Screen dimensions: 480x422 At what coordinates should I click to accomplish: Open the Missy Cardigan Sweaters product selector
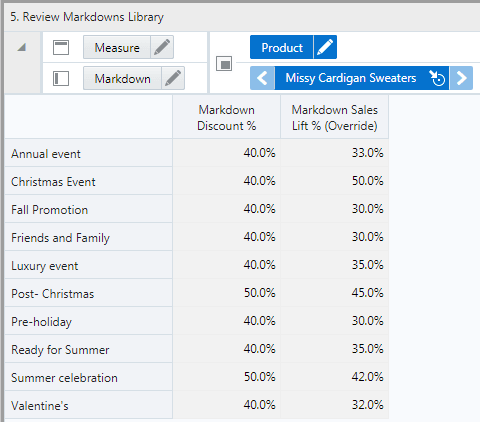(350, 78)
